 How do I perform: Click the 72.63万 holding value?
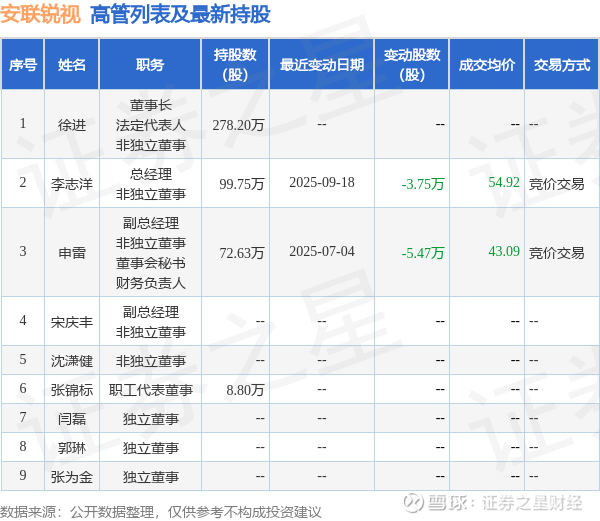pos(242,253)
